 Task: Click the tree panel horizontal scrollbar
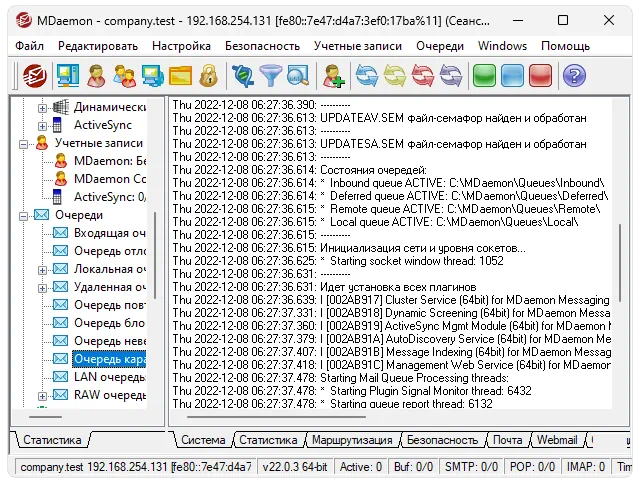pos(45,417)
